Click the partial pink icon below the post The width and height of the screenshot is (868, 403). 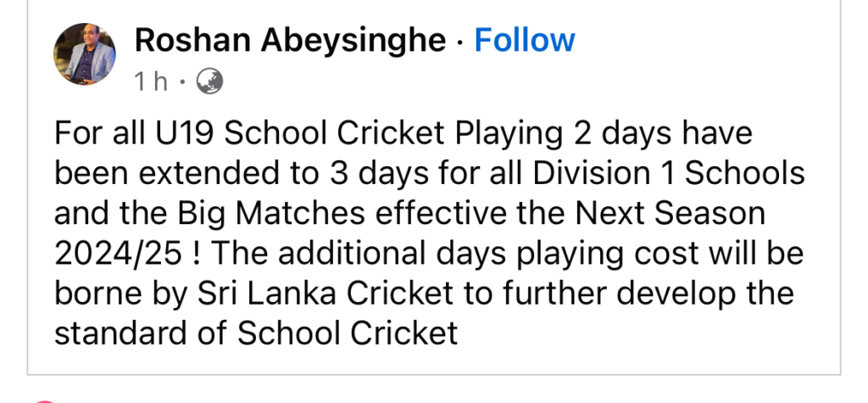(42, 399)
